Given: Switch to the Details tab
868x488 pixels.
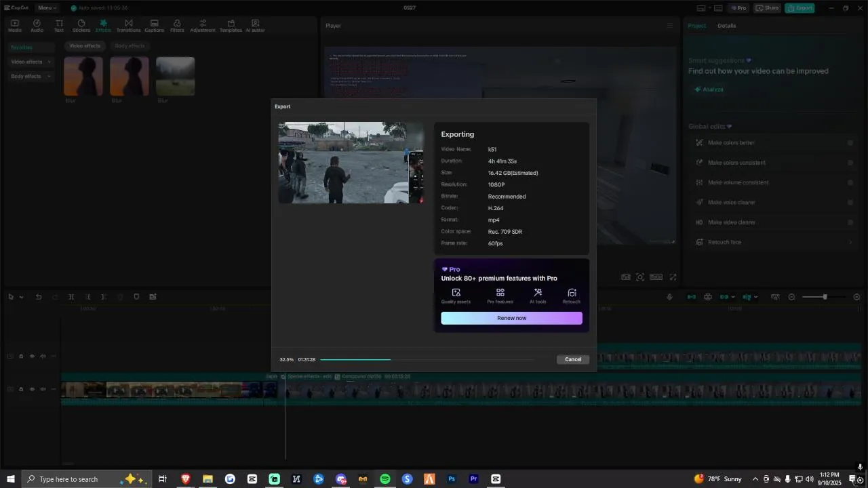Looking at the screenshot, I should coord(727,26).
